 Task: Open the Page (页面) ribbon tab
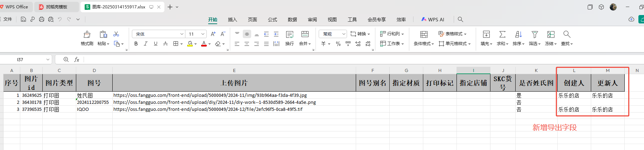(252, 20)
